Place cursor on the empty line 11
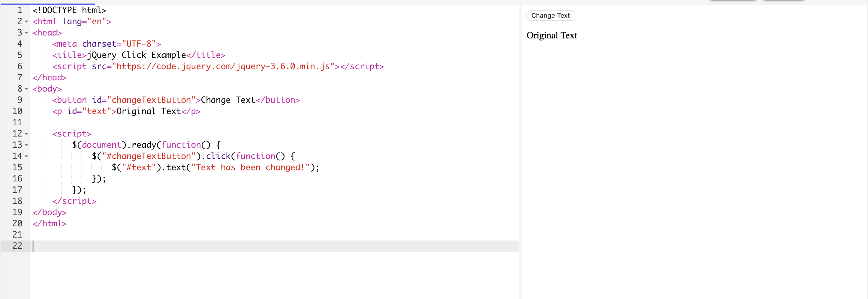The image size is (868, 299). pyautogui.click(x=101, y=122)
